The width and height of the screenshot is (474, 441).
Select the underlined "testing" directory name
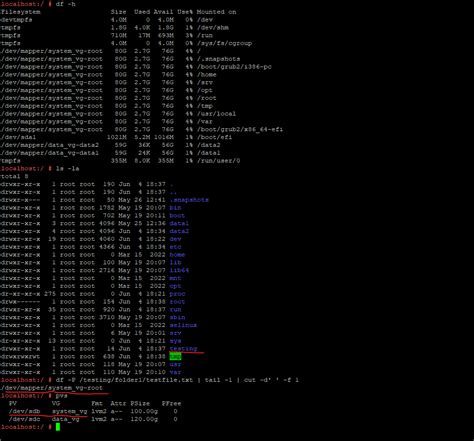(x=183, y=349)
